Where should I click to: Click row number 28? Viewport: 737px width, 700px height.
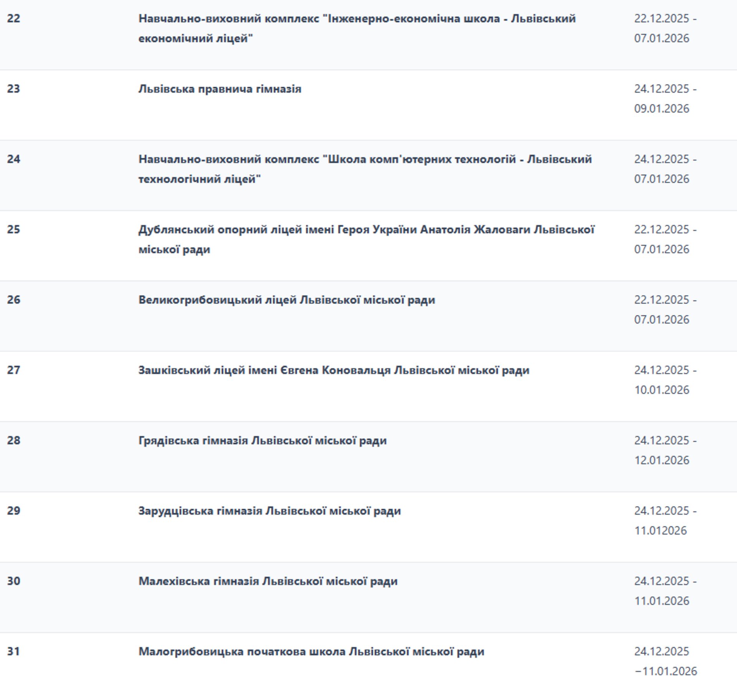tap(13, 440)
